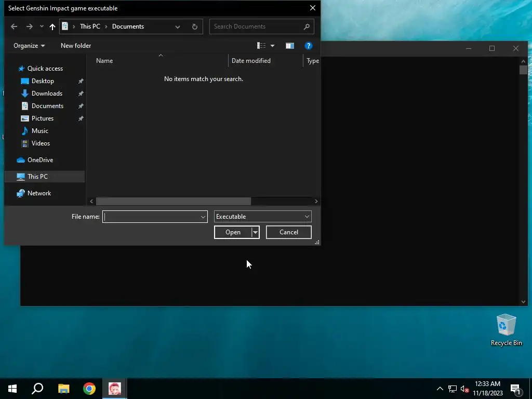Toggle the preview pane
532x399 pixels.
pos(290,46)
